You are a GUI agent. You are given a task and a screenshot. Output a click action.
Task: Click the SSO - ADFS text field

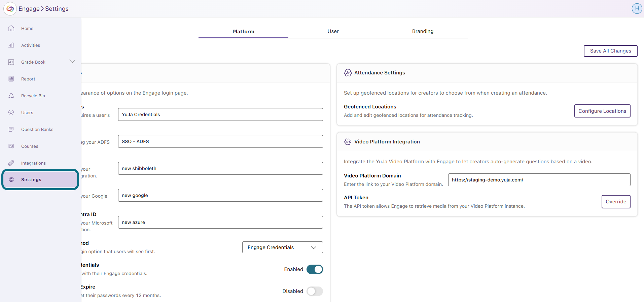(x=220, y=141)
